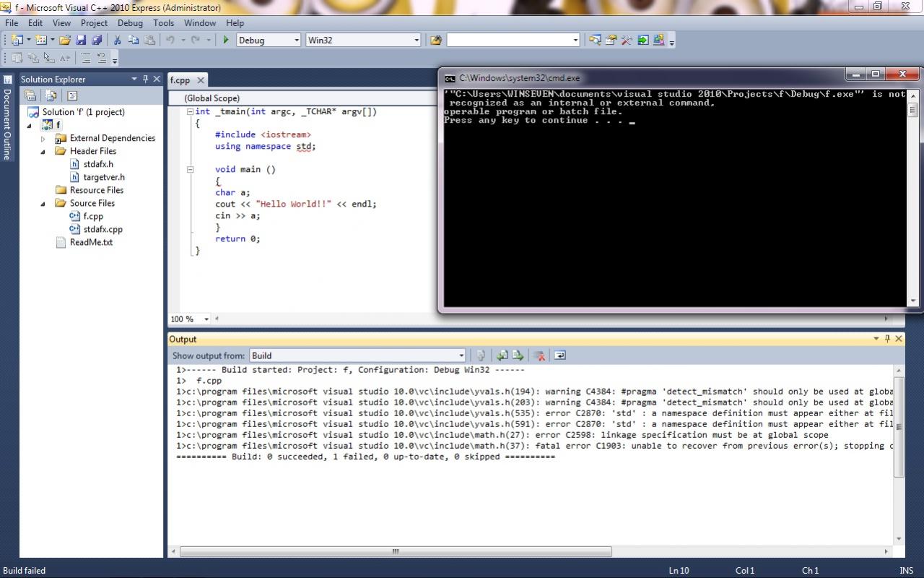Open the 100 % zoom dropdown
This screenshot has width=924, height=578.
[x=206, y=319]
